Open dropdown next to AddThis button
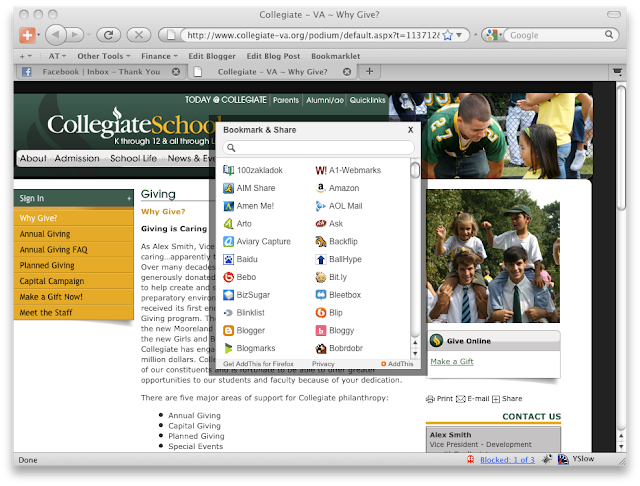This screenshot has height=486, width=640. tap(38, 35)
